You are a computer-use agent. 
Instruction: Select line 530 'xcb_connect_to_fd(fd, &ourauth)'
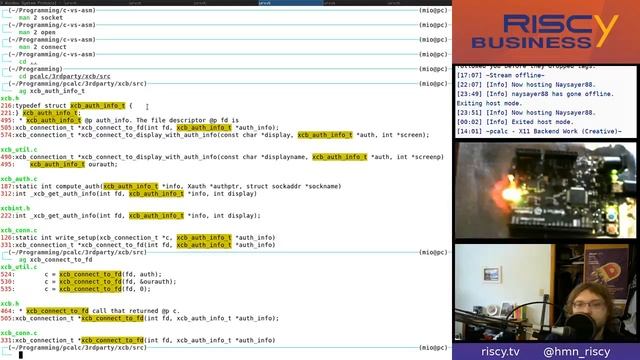[x=89, y=282]
